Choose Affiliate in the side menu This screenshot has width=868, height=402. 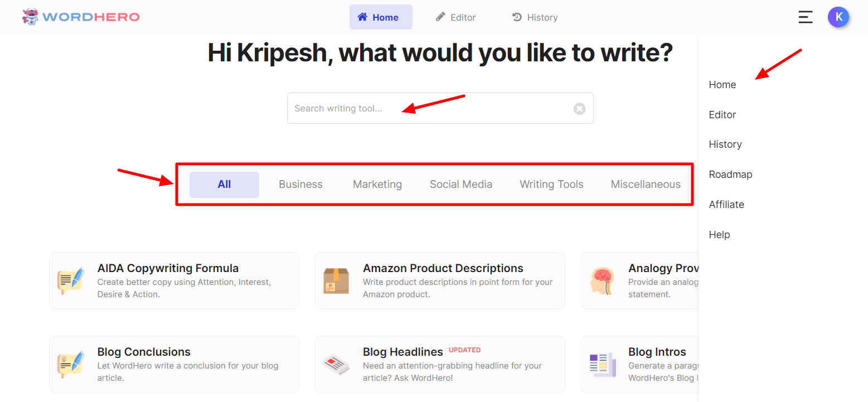click(x=726, y=205)
